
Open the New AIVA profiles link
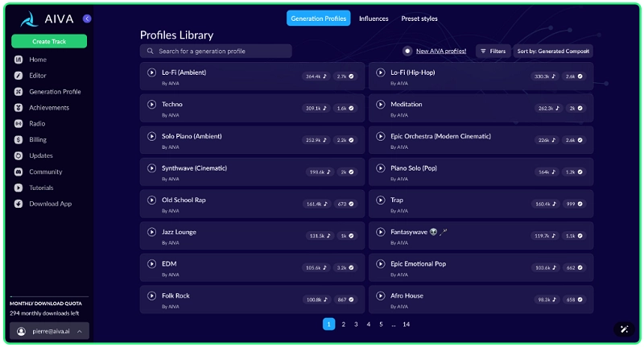click(441, 51)
